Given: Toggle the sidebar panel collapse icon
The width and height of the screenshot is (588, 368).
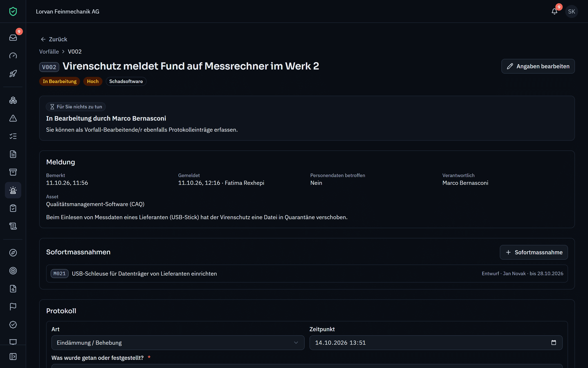Looking at the screenshot, I should 13,357.
